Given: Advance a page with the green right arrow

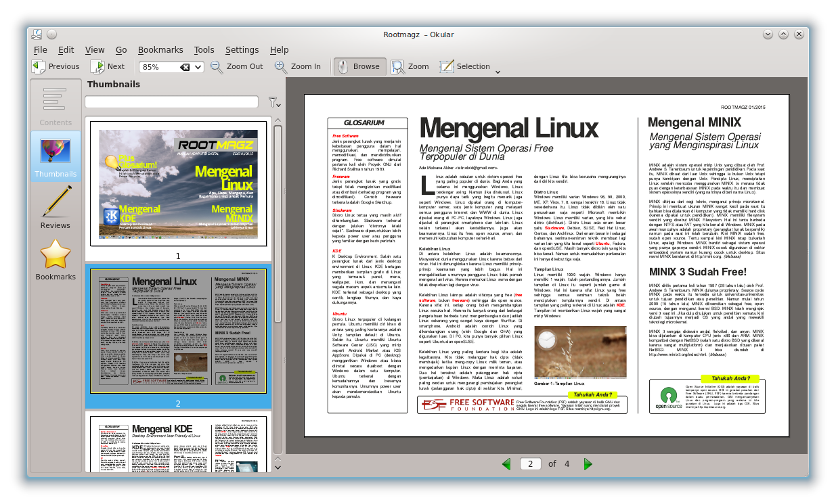Looking at the screenshot, I should [588, 464].
